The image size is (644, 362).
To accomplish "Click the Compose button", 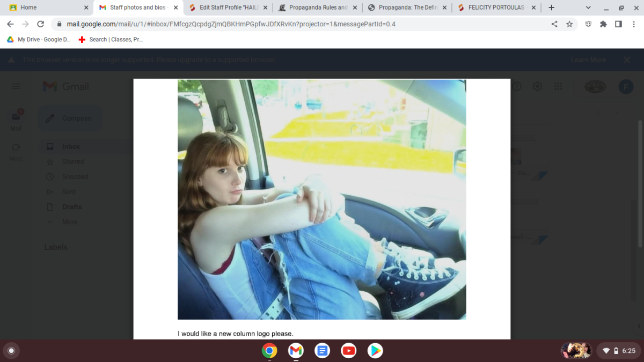I will pyautogui.click(x=70, y=118).
